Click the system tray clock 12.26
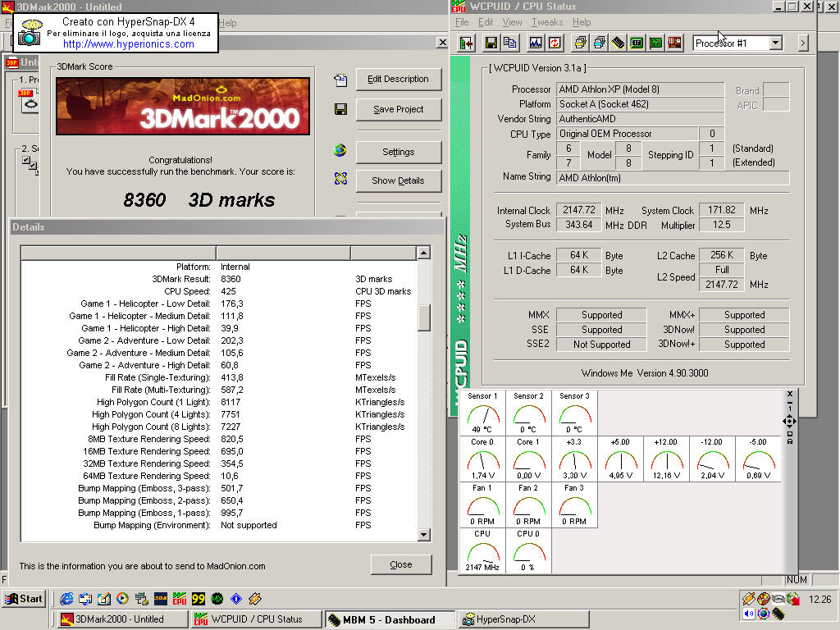Image resolution: width=840 pixels, height=630 pixels. tap(819, 600)
